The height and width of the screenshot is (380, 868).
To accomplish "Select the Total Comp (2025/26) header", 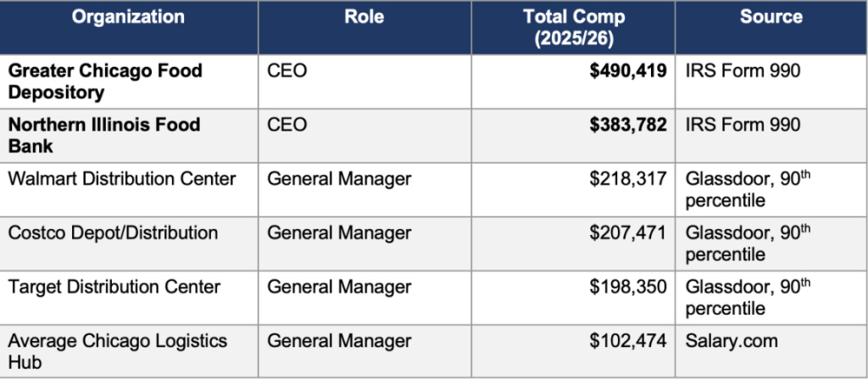I will 573,28.
